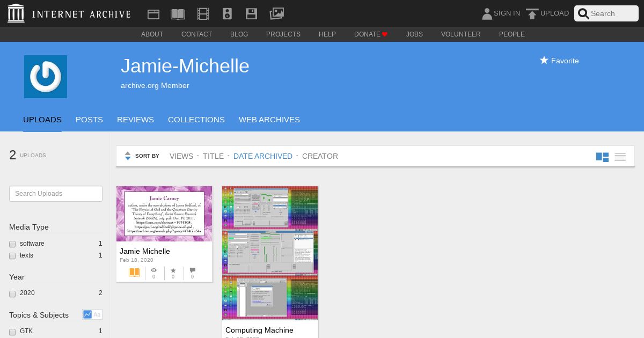Click the search magnifier icon
Image resolution: width=644 pixels, height=338 pixels.
pyautogui.click(x=583, y=14)
